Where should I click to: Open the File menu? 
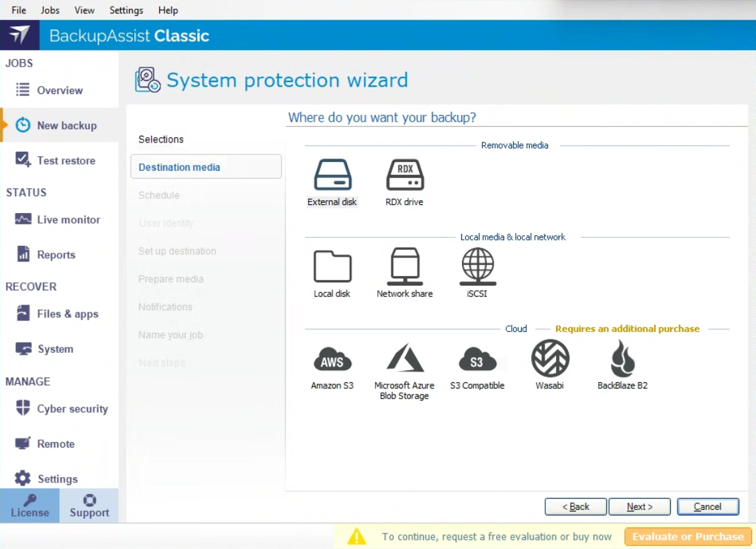[19, 10]
